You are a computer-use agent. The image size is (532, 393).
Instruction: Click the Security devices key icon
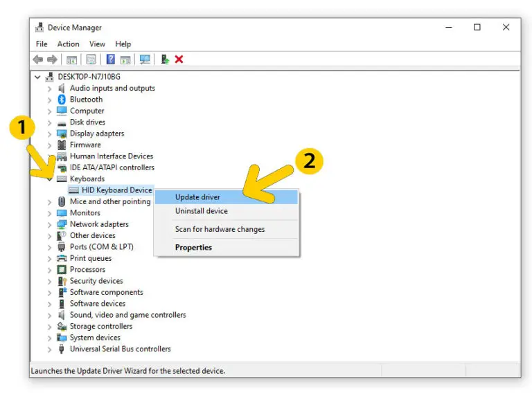point(62,281)
